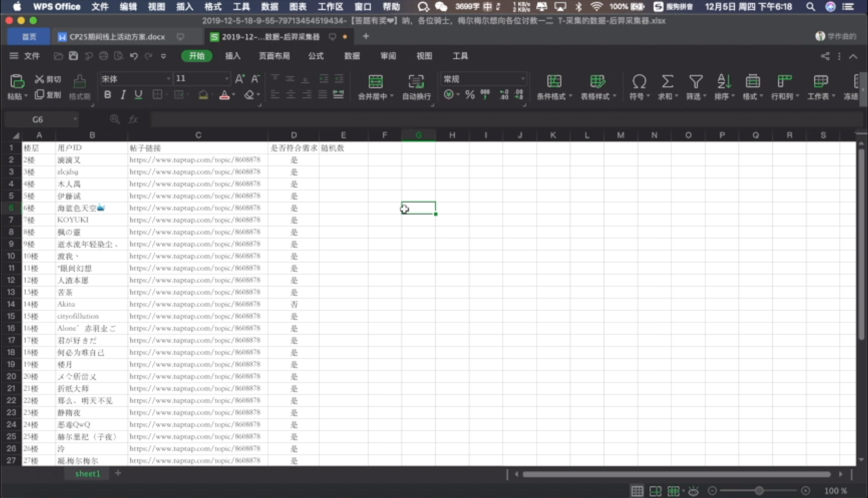
Task: Click the fill color bucket swatch
Action: click(203, 95)
